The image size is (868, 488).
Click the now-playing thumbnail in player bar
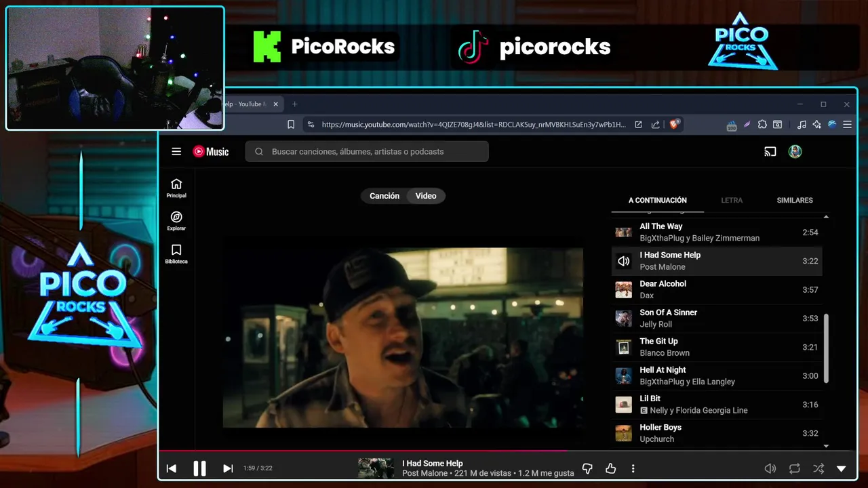(x=376, y=468)
